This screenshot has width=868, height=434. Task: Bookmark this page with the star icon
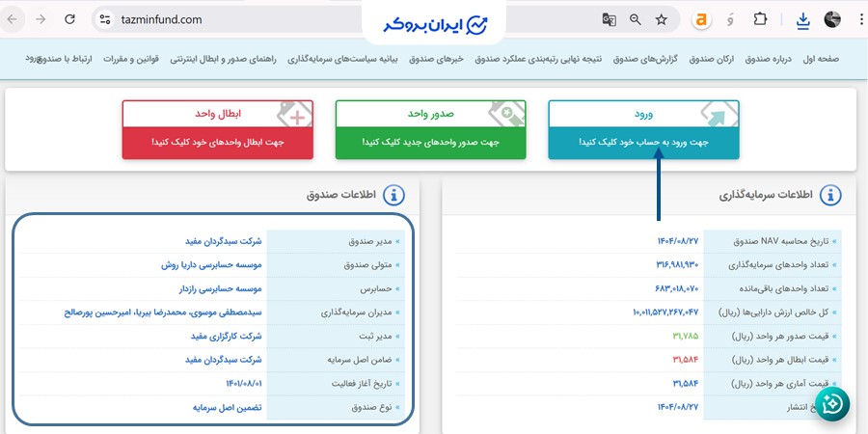[662, 20]
